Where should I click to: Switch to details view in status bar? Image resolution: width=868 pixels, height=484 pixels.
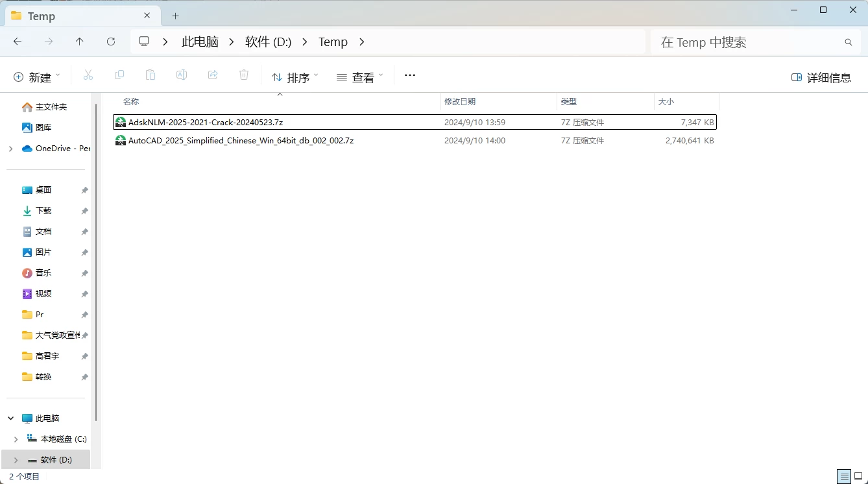click(843, 476)
